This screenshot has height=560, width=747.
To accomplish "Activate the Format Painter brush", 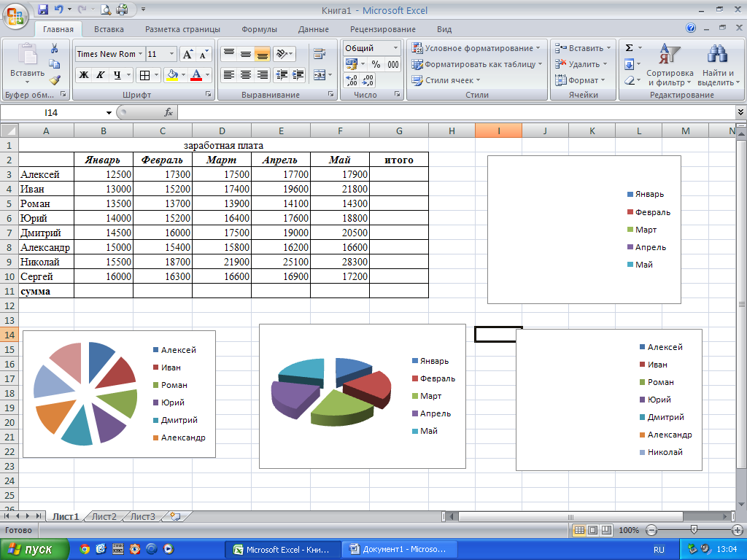I will 55,80.
